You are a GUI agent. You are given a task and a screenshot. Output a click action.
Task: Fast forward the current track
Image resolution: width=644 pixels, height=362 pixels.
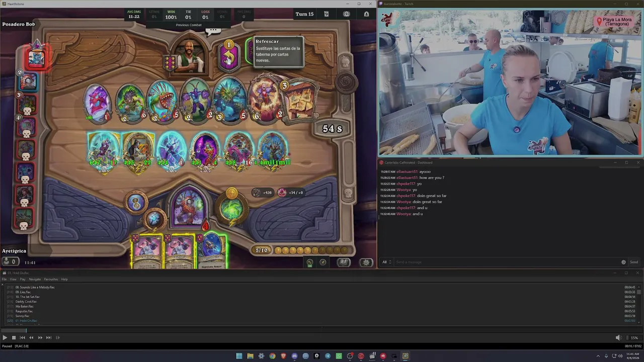(x=40, y=338)
